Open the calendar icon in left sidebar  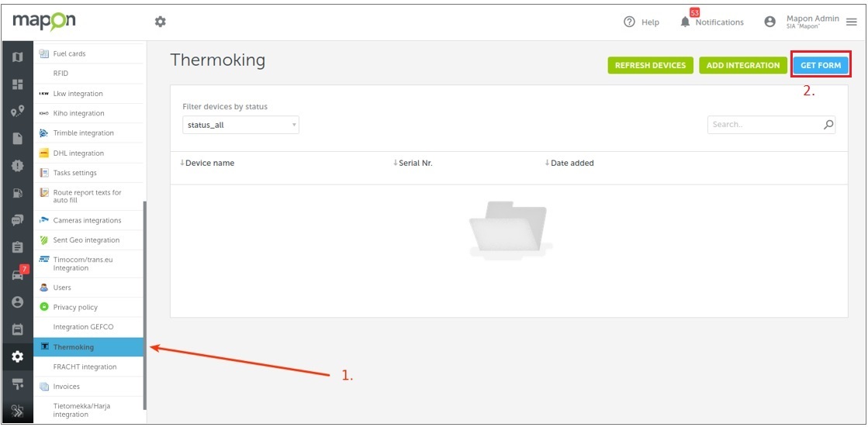(17, 329)
